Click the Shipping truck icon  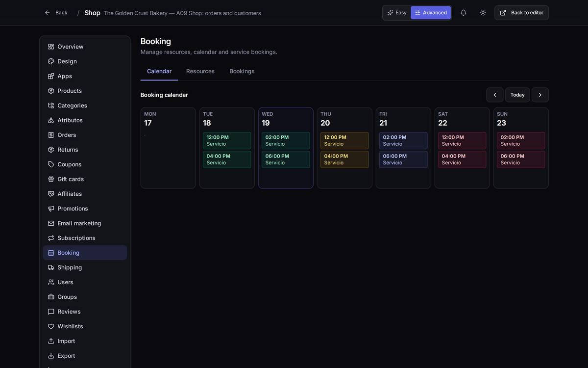pyautogui.click(x=51, y=267)
